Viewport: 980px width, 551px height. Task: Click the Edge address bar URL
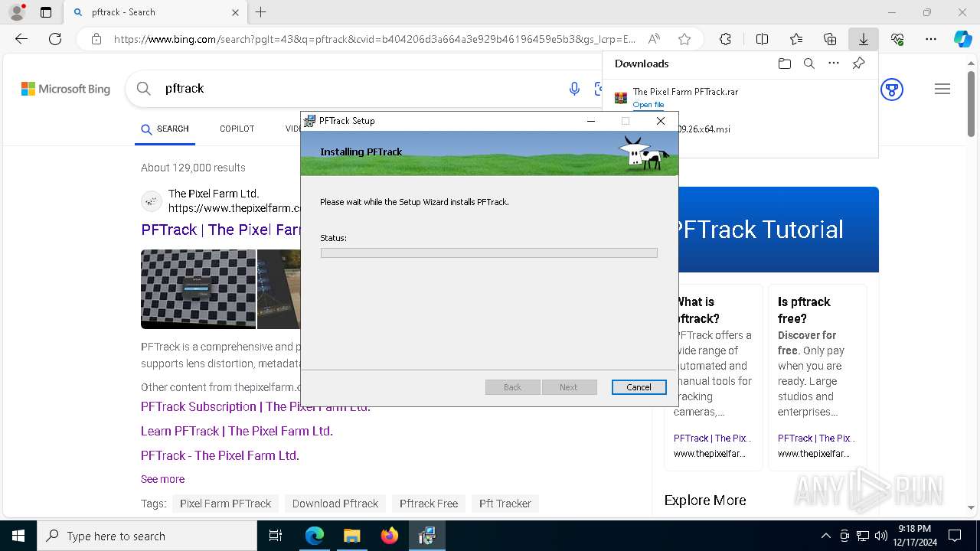(x=374, y=39)
